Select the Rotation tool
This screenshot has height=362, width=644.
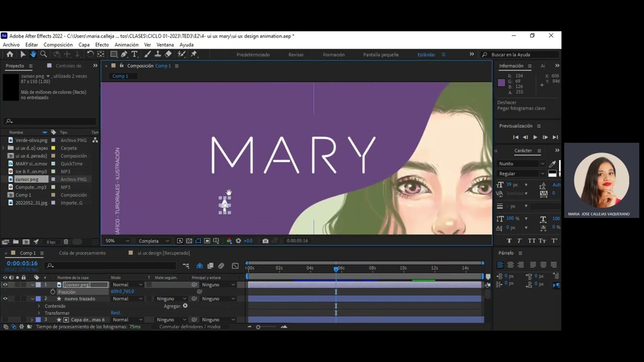tap(90, 54)
